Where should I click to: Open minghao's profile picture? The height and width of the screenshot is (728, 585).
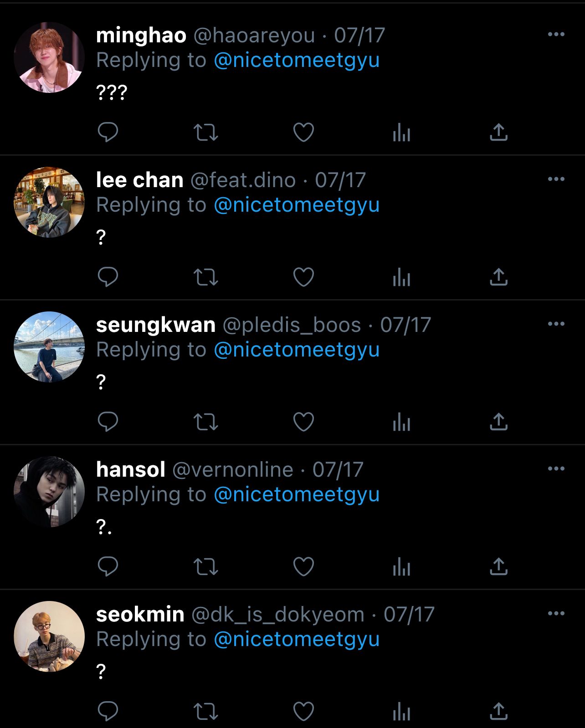point(49,57)
